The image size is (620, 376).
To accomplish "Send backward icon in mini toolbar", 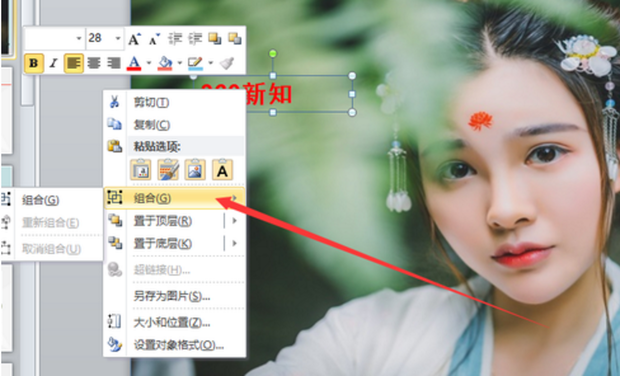I will (x=235, y=39).
